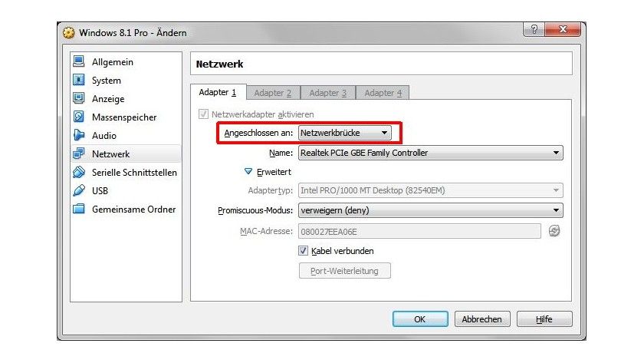Collapse the Erweitert section triangle

pyautogui.click(x=248, y=171)
